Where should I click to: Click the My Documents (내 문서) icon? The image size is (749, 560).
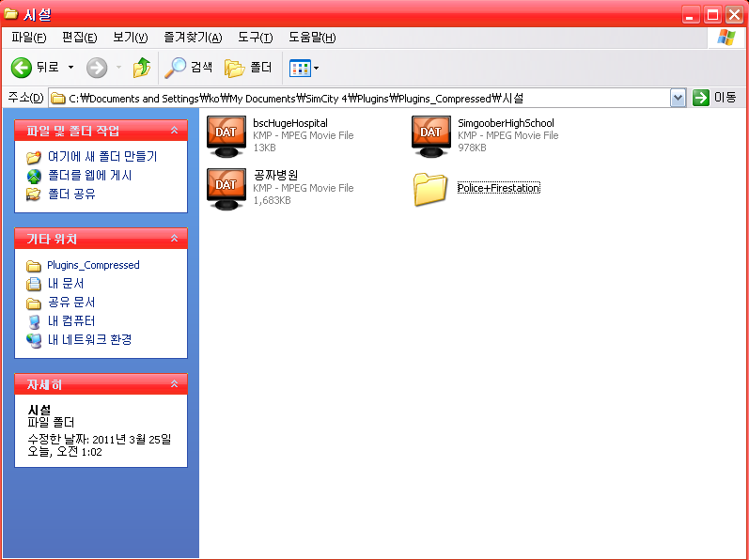click(34, 284)
